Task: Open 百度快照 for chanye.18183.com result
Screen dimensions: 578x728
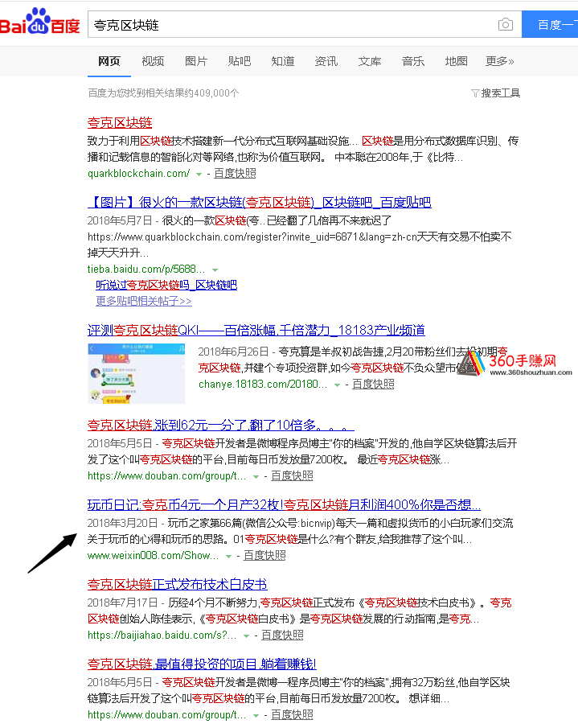Action: [x=373, y=384]
